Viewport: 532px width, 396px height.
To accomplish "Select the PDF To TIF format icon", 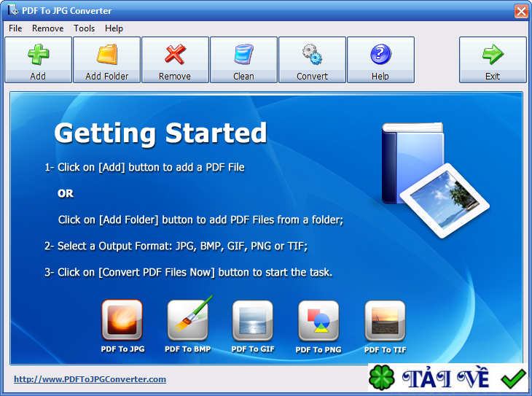I will [x=385, y=321].
